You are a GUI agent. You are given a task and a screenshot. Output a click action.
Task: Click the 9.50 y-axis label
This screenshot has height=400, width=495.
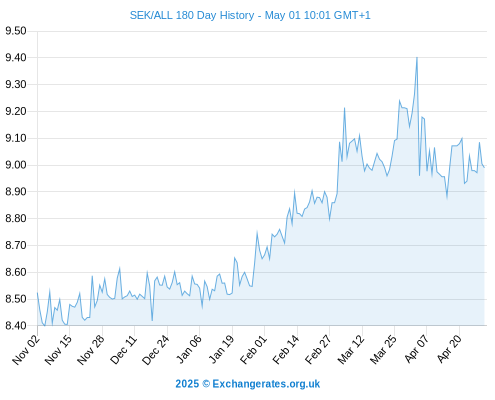tap(16, 31)
